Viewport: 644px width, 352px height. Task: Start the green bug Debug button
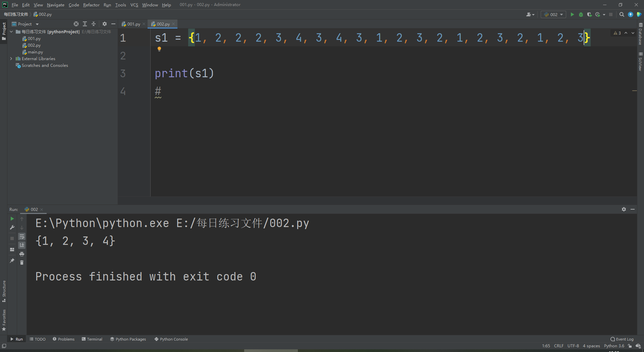pyautogui.click(x=581, y=14)
